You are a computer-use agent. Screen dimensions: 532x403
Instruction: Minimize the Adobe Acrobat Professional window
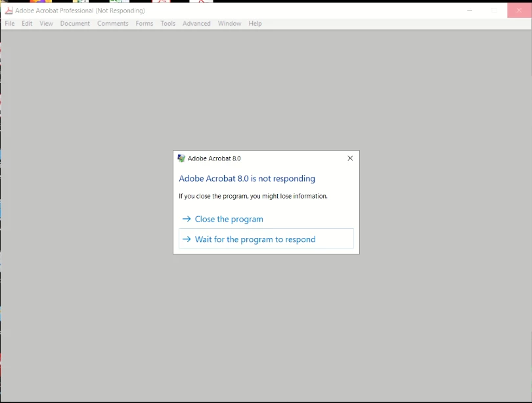tap(470, 11)
